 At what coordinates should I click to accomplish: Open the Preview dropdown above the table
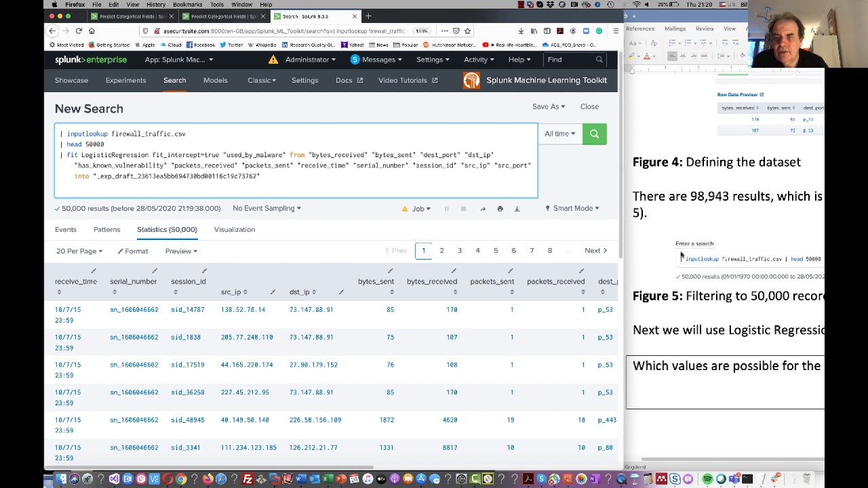tap(181, 251)
